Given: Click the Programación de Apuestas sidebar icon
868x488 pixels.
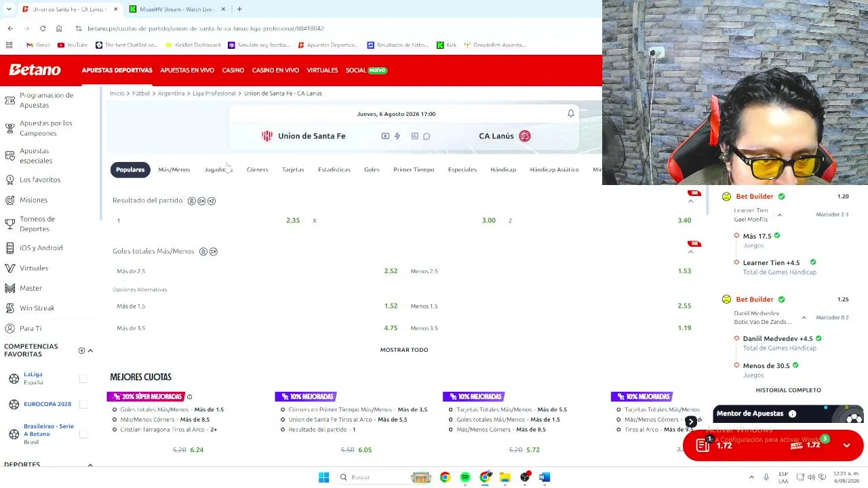Looking at the screenshot, I should (x=10, y=100).
